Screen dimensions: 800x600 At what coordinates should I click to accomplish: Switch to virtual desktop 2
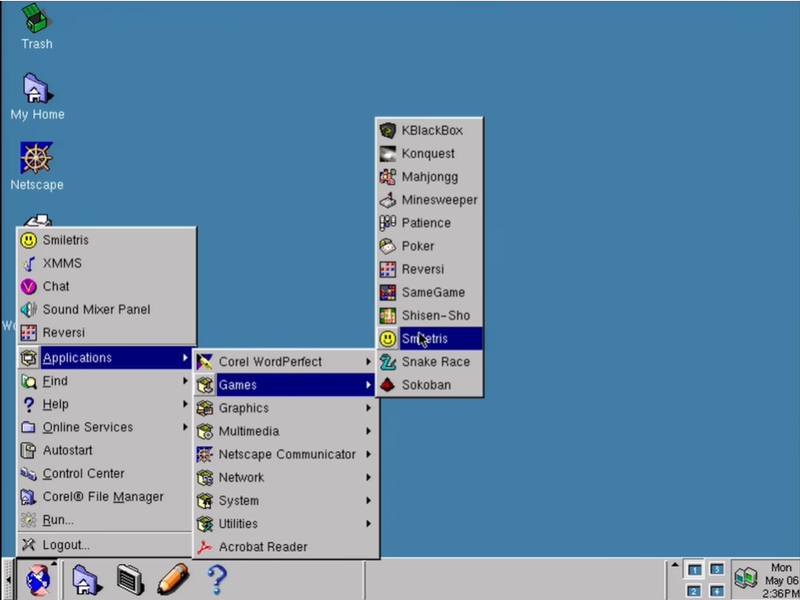click(x=694, y=591)
